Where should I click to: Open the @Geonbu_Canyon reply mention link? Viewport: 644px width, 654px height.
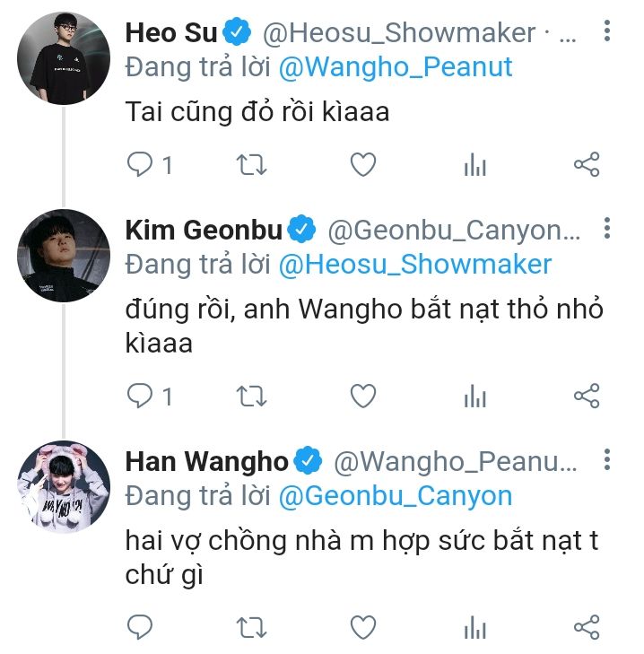pyautogui.click(x=396, y=496)
